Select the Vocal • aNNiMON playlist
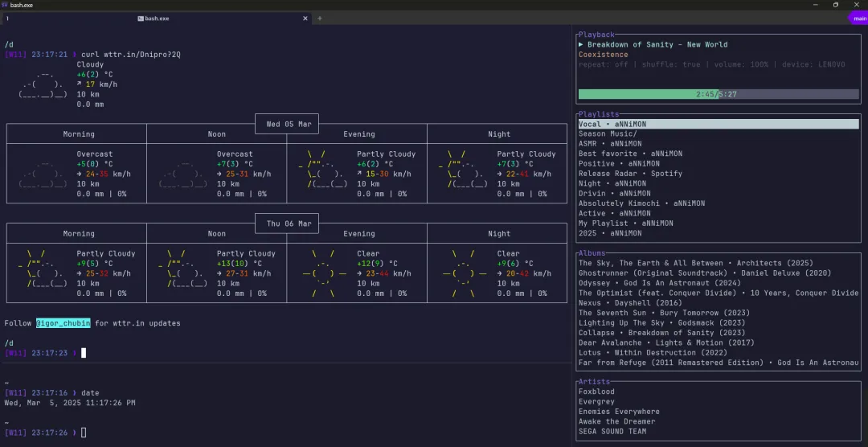This screenshot has height=447, width=868. coord(719,124)
